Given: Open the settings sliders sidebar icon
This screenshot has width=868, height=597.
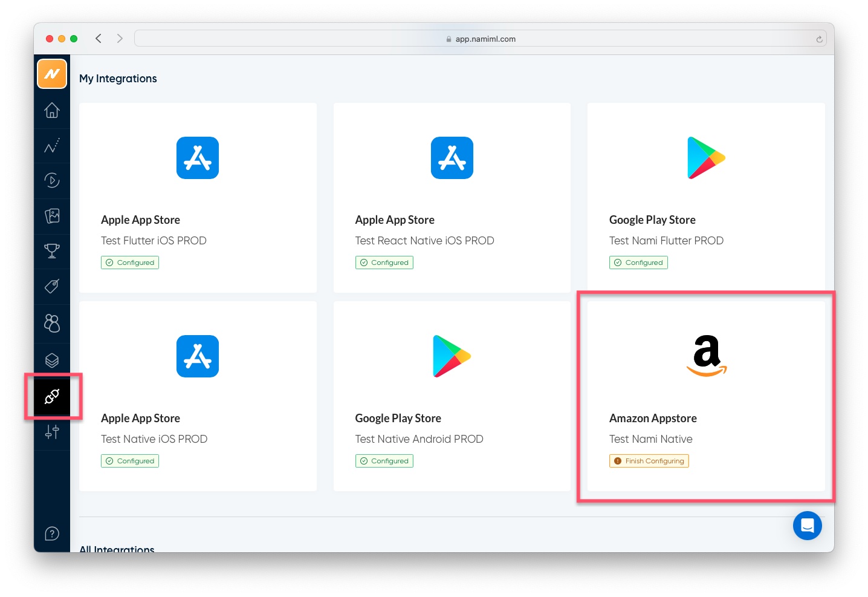Looking at the screenshot, I should point(52,432).
